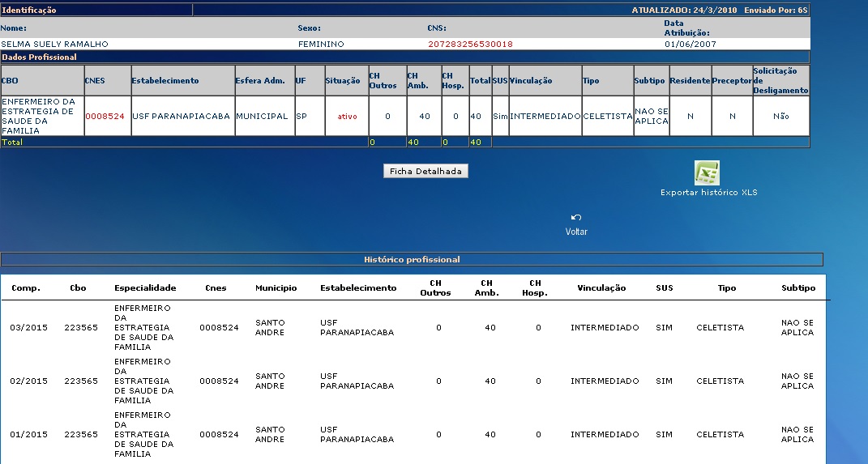Click the red CNES code 0008524

point(105,117)
